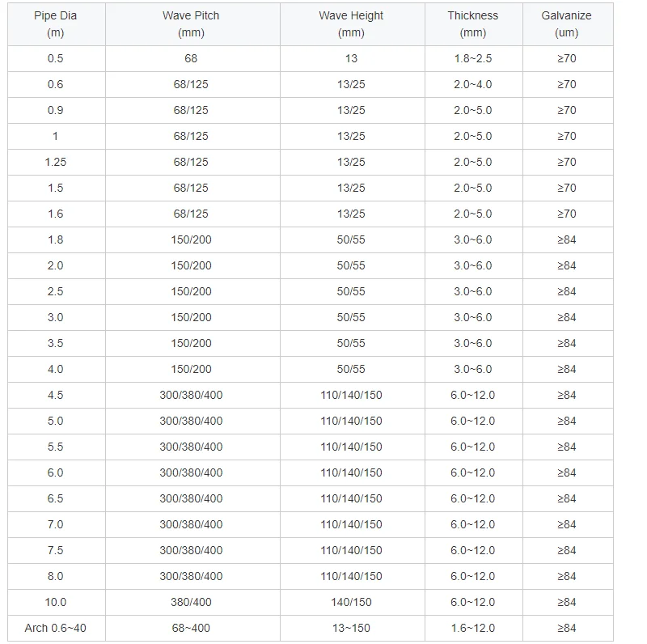Select the Arch 0.6~40 cell
647x644 pixels.
[x=55, y=628]
